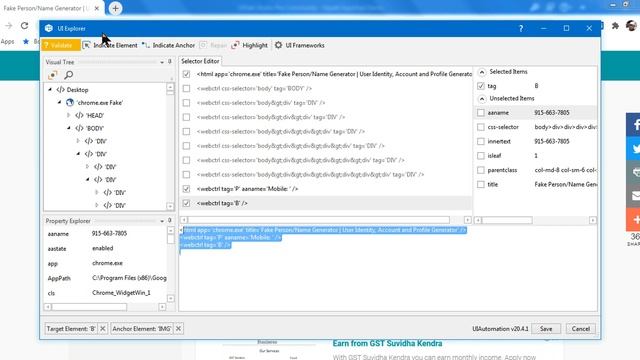
Task: Remove the Anchor Element 'IMG' tag
Action: [x=178, y=329]
